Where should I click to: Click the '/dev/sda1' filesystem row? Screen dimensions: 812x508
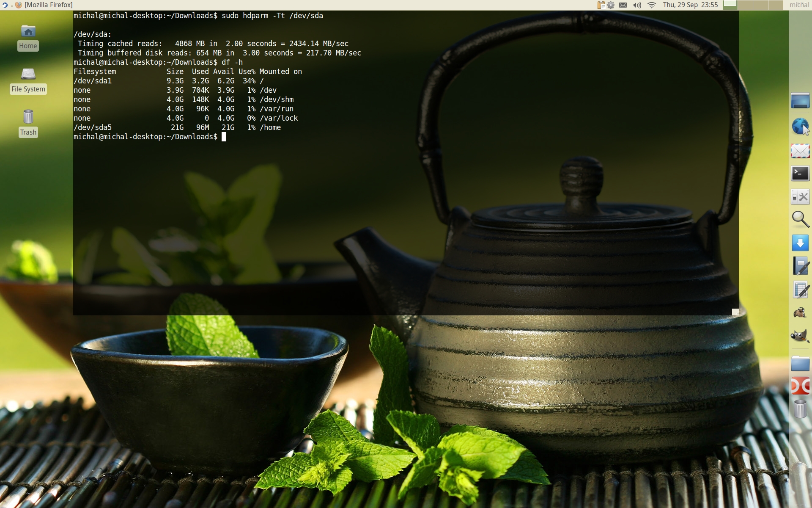coord(169,81)
